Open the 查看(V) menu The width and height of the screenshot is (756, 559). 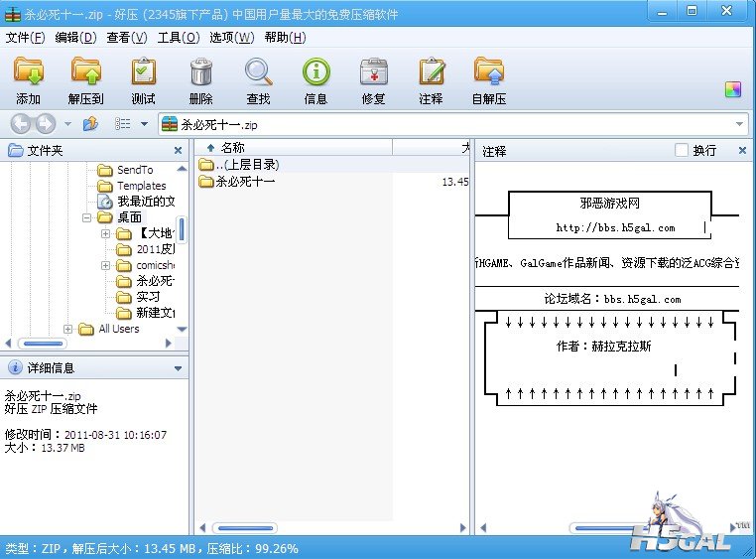[127, 38]
